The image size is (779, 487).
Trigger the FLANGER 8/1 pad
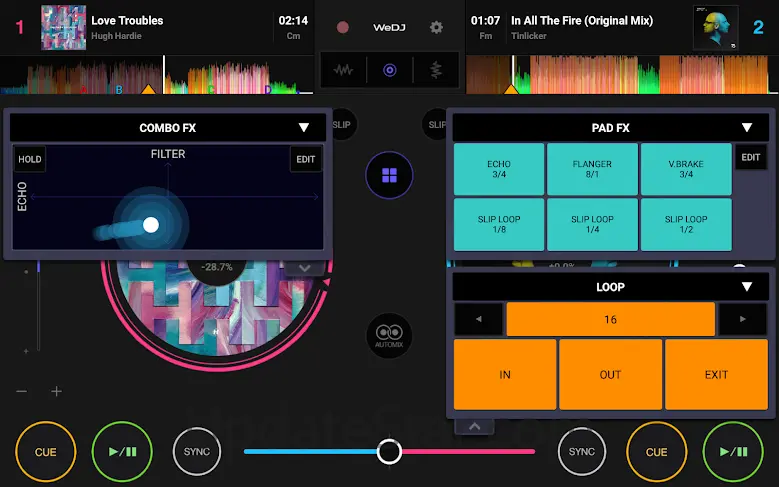(592, 169)
